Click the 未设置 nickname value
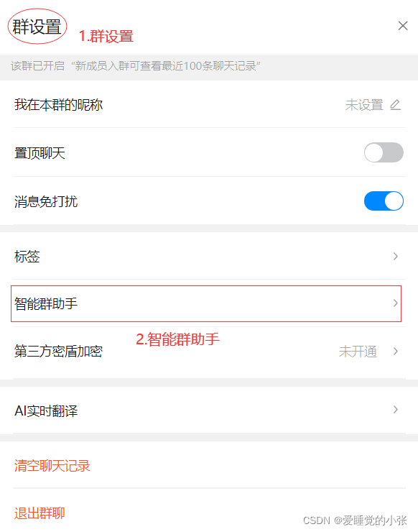 pyautogui.click(x=364, y=105)
